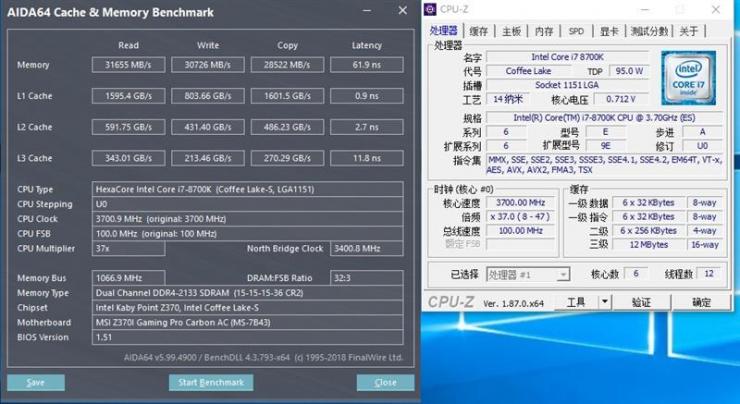Click the Close button in AIDA64

tap(386, 382)
